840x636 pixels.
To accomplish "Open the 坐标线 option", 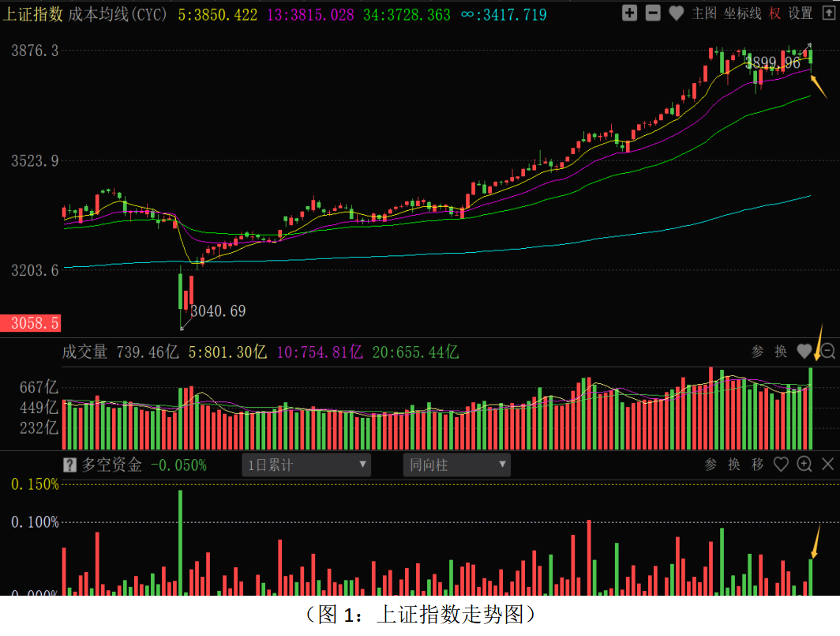I will [x=742, y=13].
